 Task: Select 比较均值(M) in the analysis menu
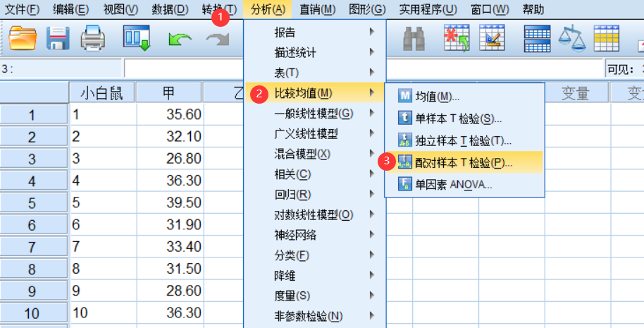315,93
